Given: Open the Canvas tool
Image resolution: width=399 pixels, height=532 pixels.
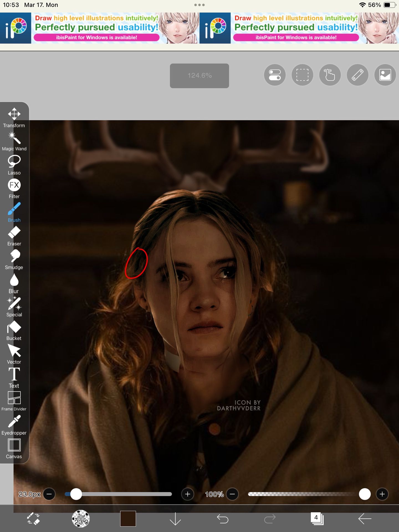Looking at the screenshot, I should click(x=14, y=449).
